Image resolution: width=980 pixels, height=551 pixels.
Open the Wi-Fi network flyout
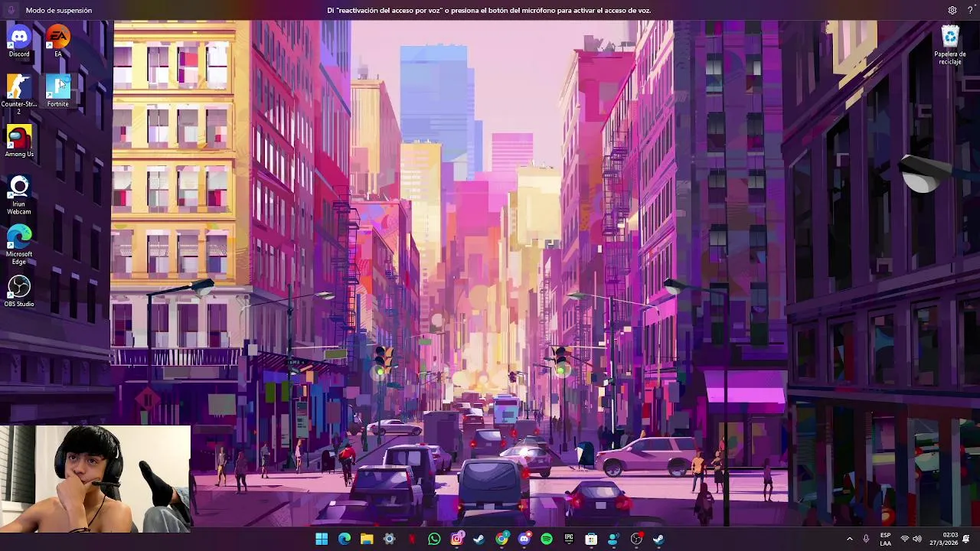905,539
